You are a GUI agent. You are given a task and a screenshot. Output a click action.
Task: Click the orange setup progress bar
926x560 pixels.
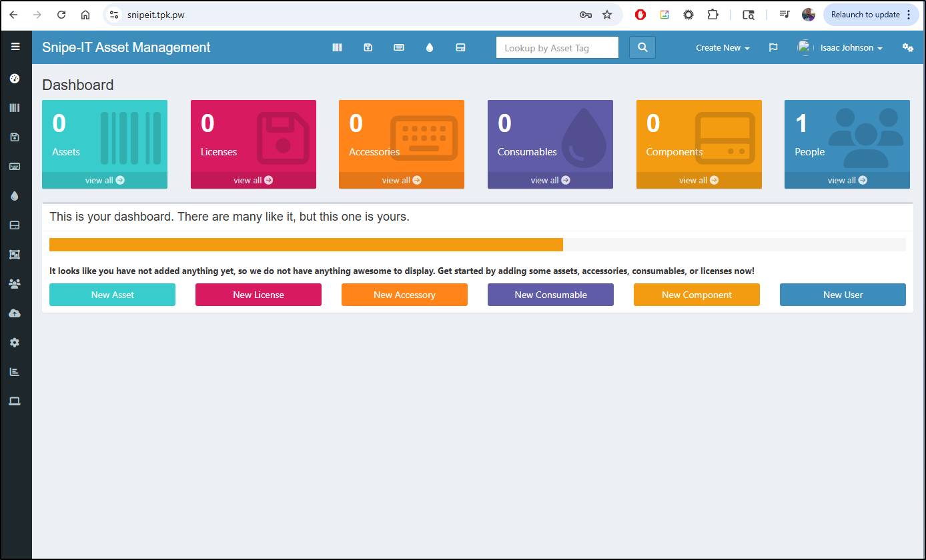pos(306,245)
